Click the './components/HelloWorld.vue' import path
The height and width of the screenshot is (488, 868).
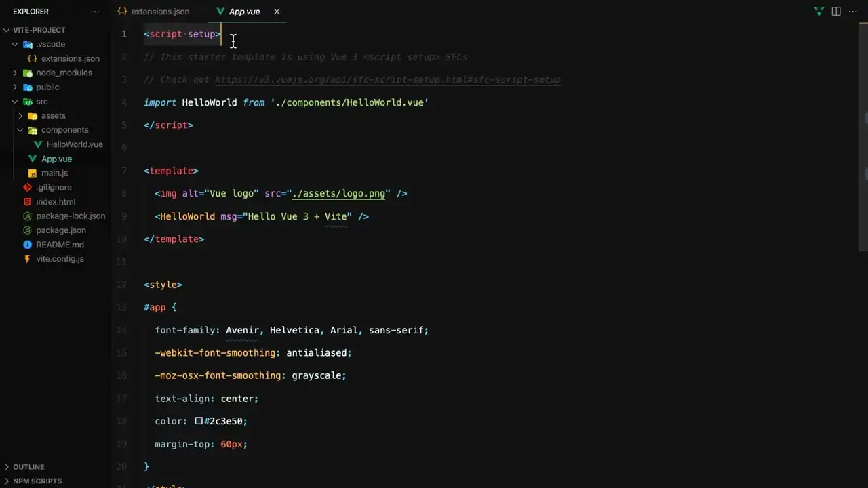click(349, 102)
